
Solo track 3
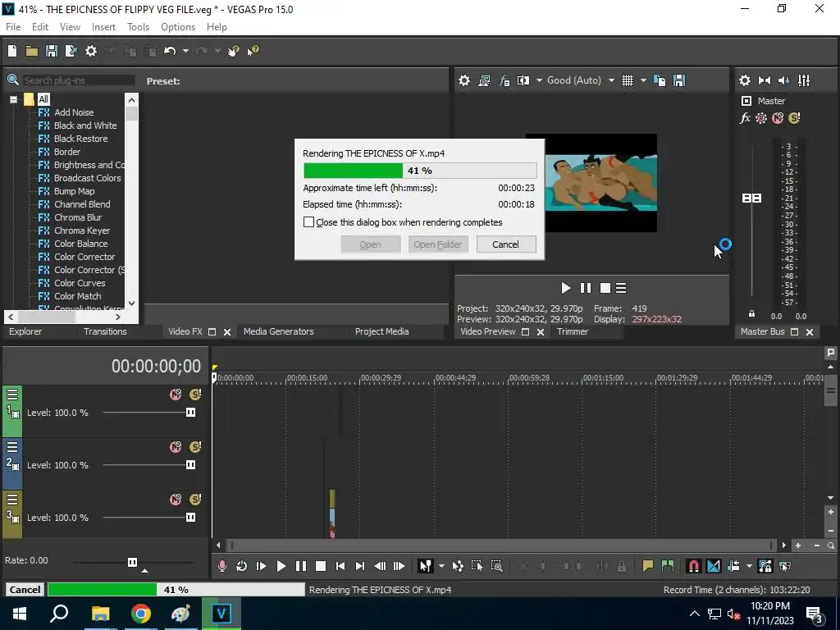pos(194,500)
